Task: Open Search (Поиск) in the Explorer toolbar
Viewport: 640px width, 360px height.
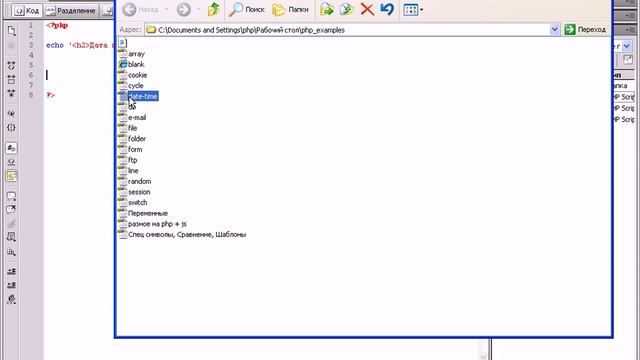Action: (247, 9)
